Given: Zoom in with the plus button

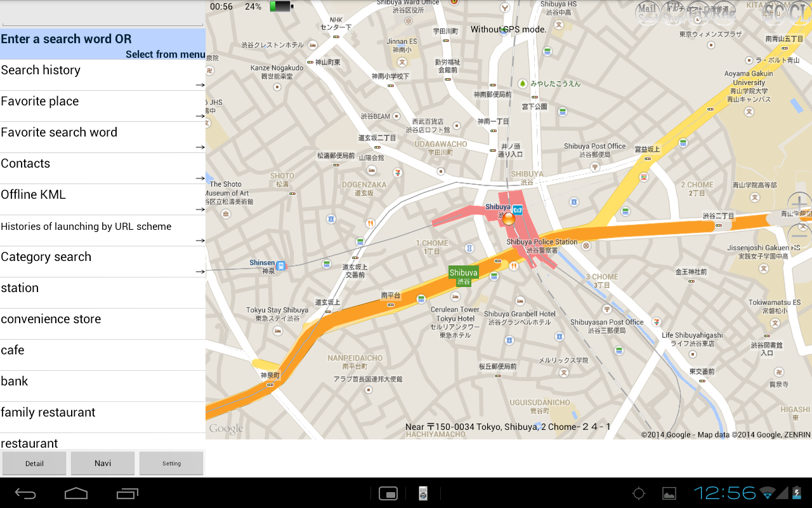Looking at the screenshot, I should (800, 204).
